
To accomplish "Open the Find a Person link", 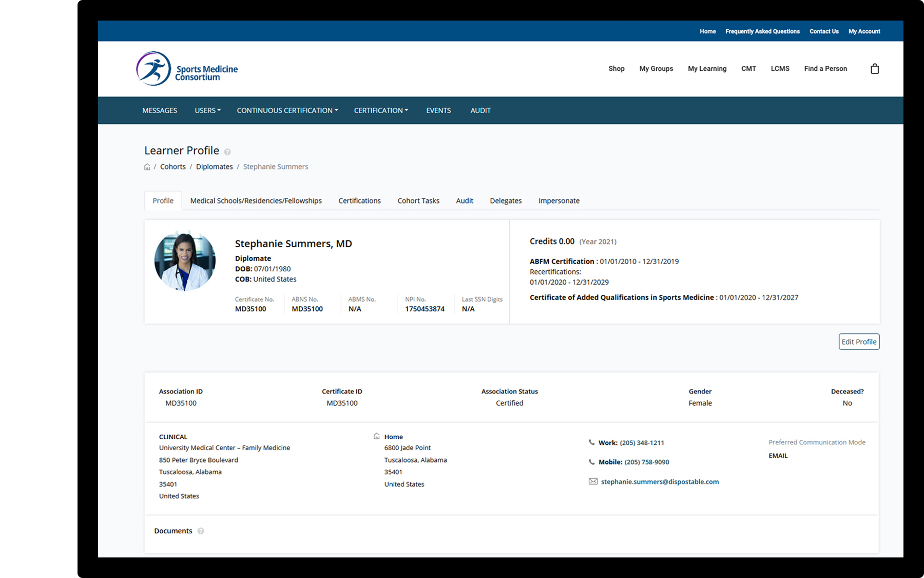I will point(825,68).
